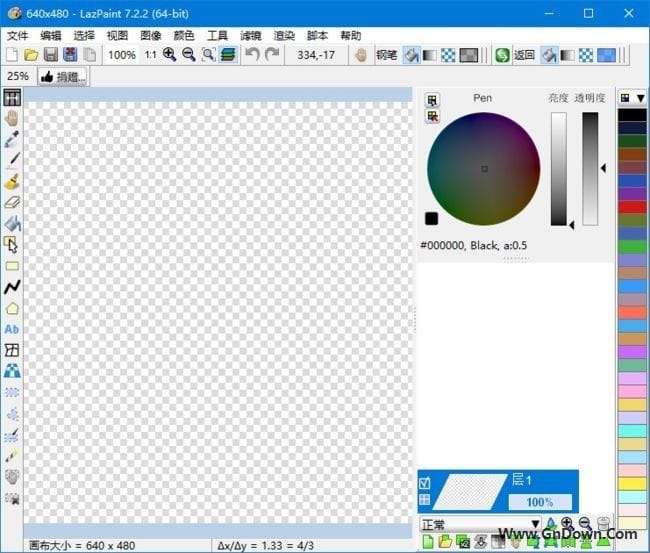Open the 选择 menu
The height and width of the screenshot is (553, 650).
[84, 36]
